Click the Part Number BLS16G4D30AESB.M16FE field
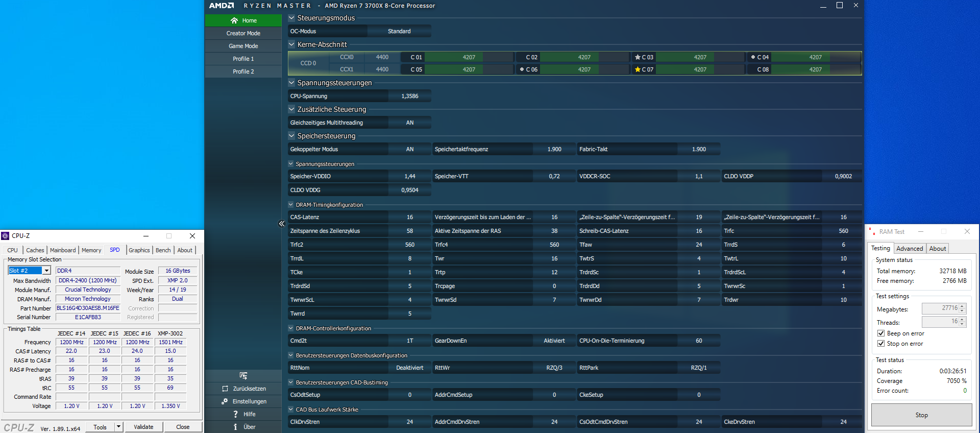This screenshot has height=433, width=980. coord(88,308)
